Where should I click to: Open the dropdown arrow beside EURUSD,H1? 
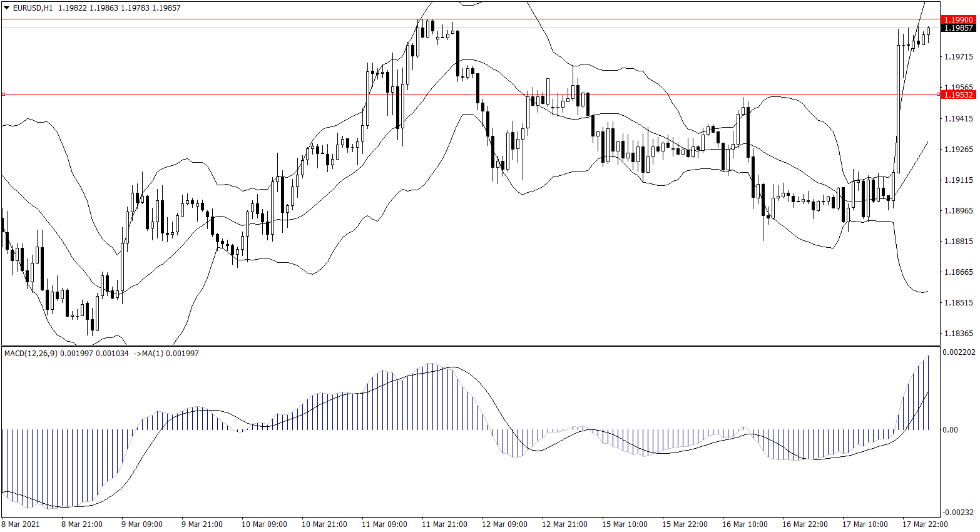(7, 8)
